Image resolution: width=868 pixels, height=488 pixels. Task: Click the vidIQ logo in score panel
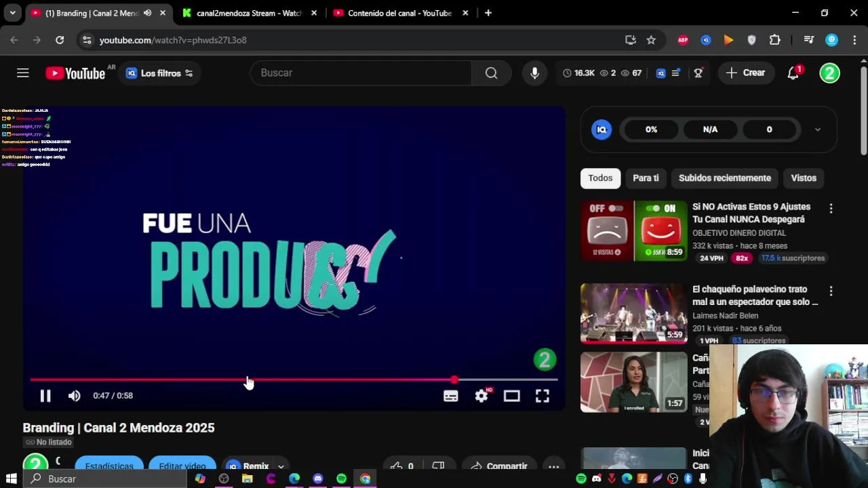601,129
